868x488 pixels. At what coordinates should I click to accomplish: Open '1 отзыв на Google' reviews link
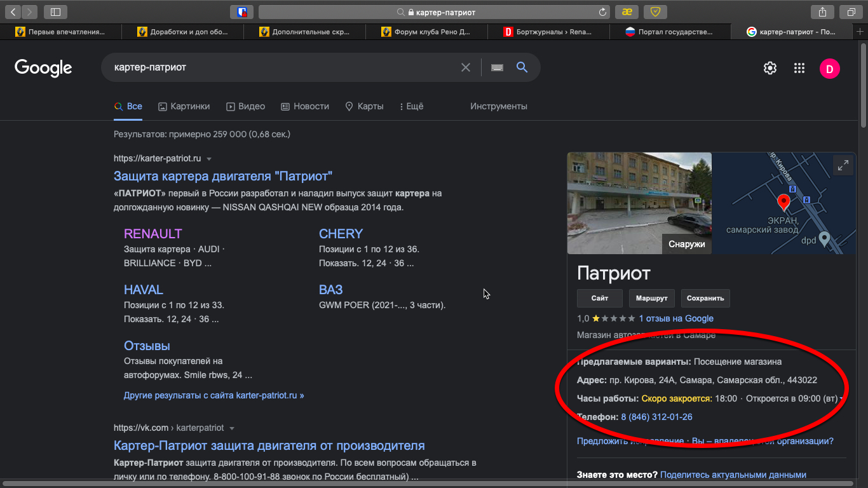click(x=676, y=318)
